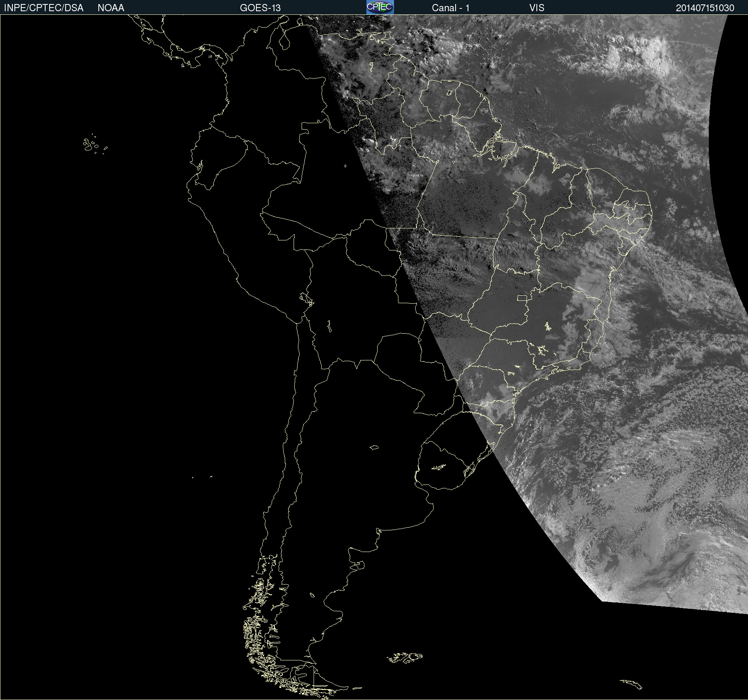
Task: Select the South Georgia island outline
Action: [631, 684]
